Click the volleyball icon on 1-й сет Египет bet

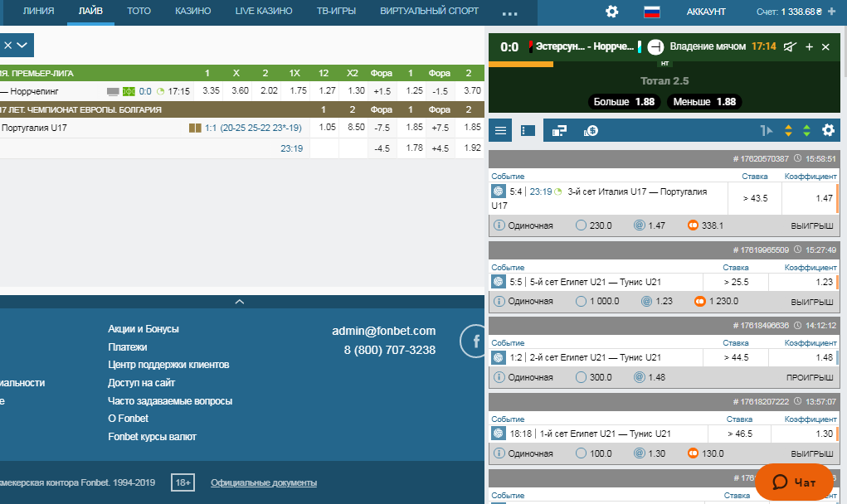point(498,434)
